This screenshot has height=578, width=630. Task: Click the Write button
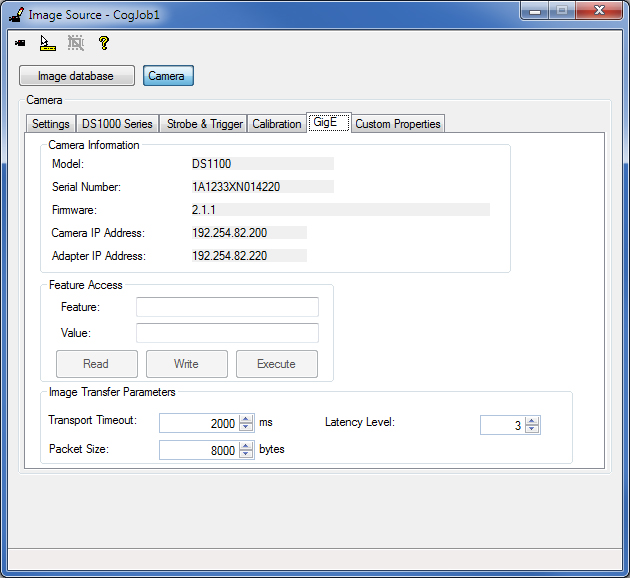tap(187, 364)
